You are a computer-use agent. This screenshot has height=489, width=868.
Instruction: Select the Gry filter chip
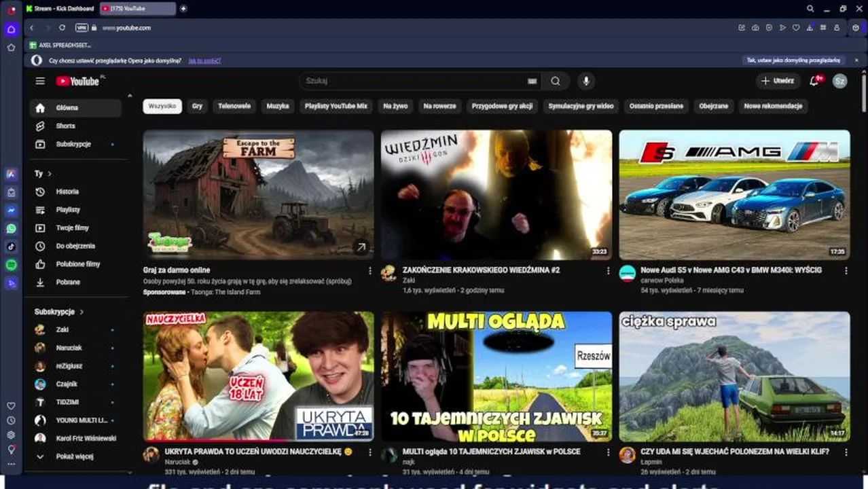pos(197,106)
